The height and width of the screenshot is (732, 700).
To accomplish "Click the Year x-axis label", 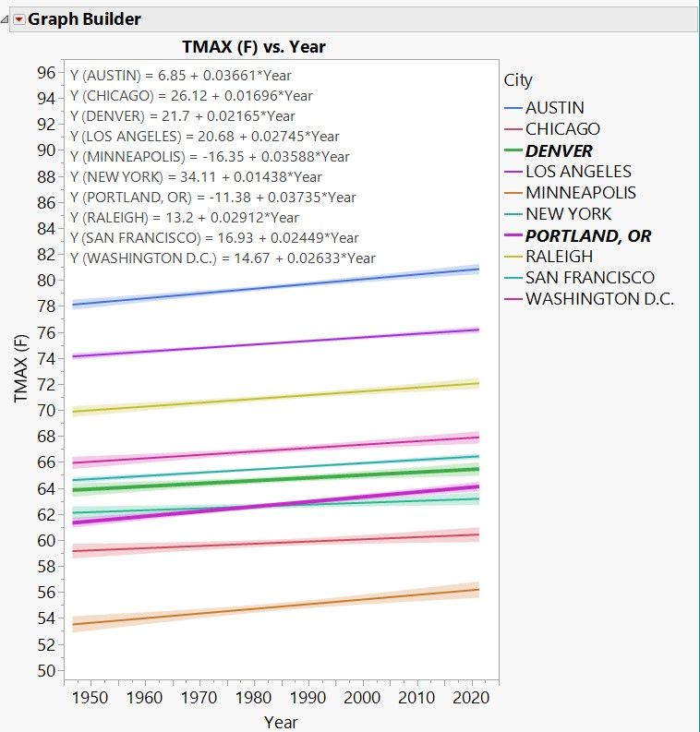I will click(x=281, y=722).
